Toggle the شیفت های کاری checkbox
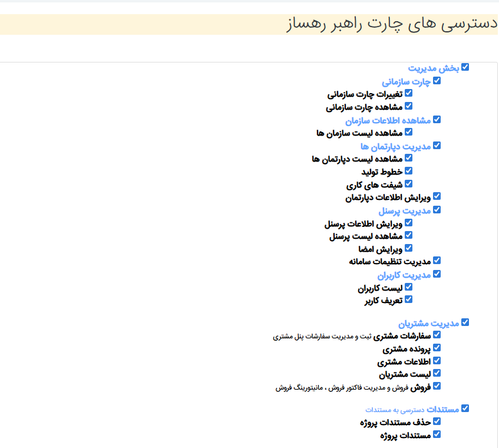The width and height of the screenshot is (499, 448). pos(408,184)
